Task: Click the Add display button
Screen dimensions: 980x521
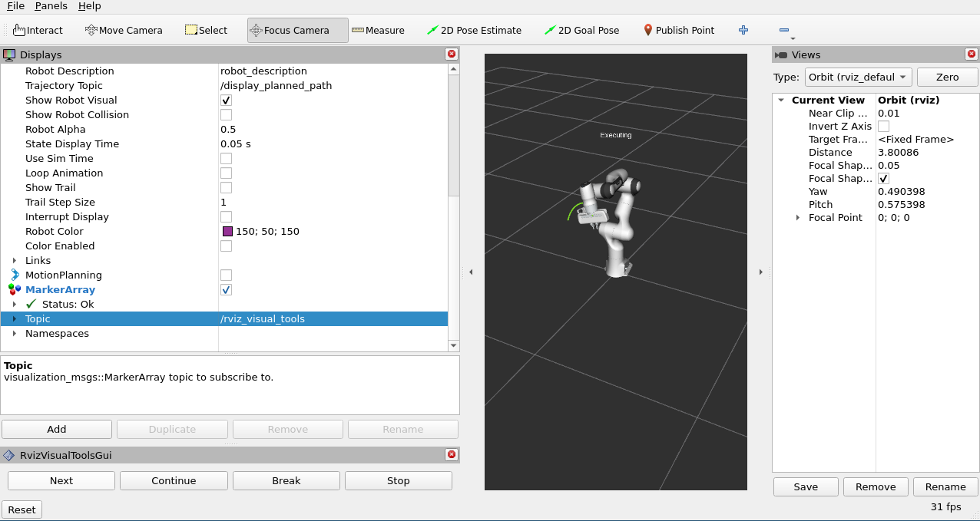Action: click(57, 429)
